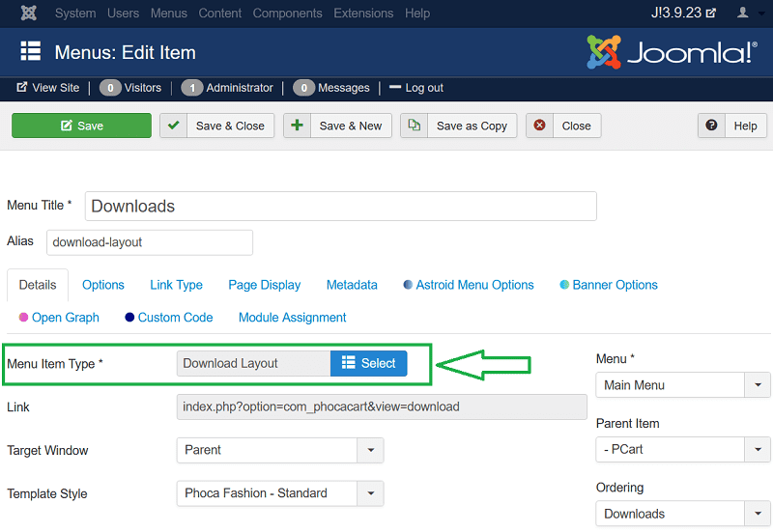Click the Log out link
Viewport: 773px width, 532px height.
tap(423, 88)
